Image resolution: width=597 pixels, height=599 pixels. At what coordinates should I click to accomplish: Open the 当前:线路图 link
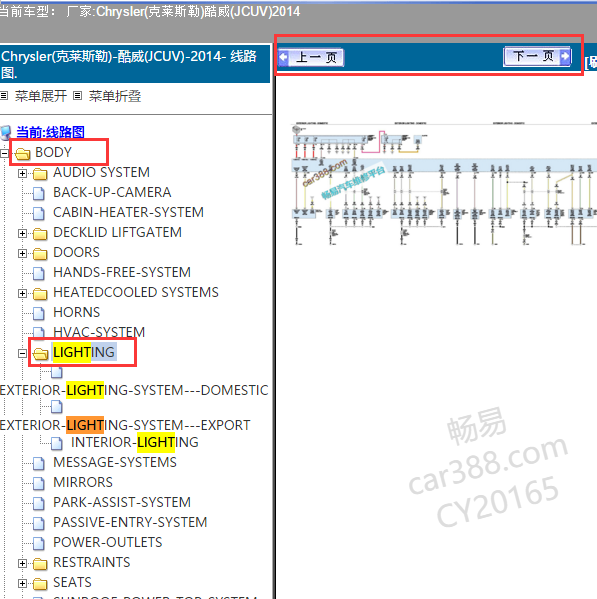coord(50,132)
